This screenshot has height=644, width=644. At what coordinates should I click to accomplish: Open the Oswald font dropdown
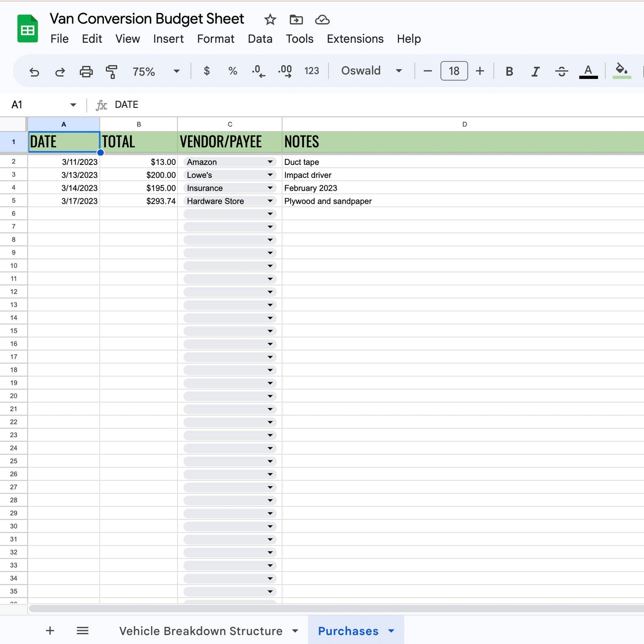[371, 71]
